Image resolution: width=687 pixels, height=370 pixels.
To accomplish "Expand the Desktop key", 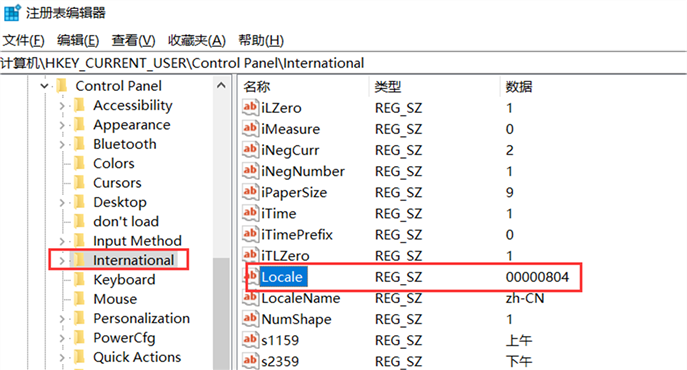I will [62, 203].
